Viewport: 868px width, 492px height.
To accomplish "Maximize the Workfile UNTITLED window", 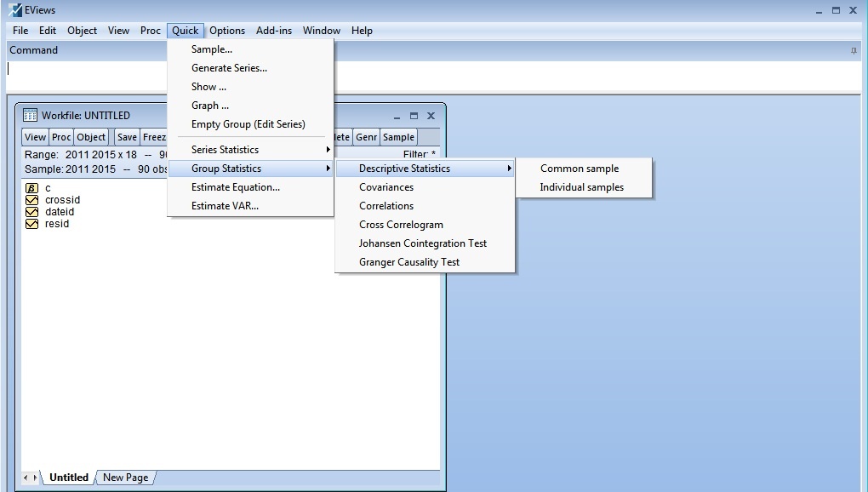I will coord(414,116).
